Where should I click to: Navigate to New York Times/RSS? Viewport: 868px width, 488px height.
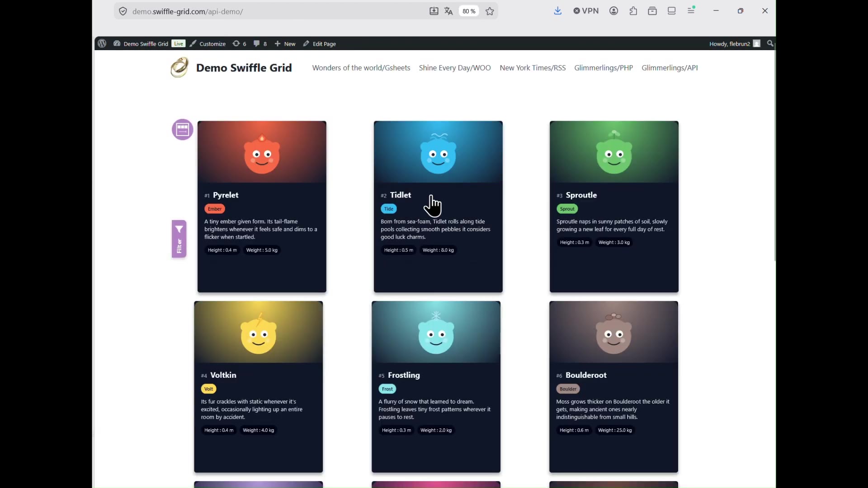(533, 68)
